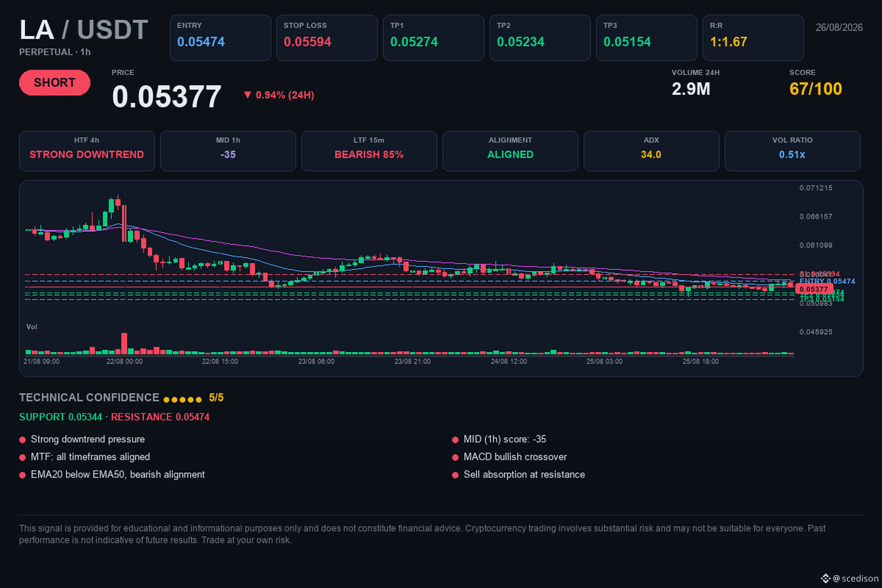882x588 pixels.
Task: Select the HTF 4h STRONG DOWNTREND card
Action: [87, 151]
